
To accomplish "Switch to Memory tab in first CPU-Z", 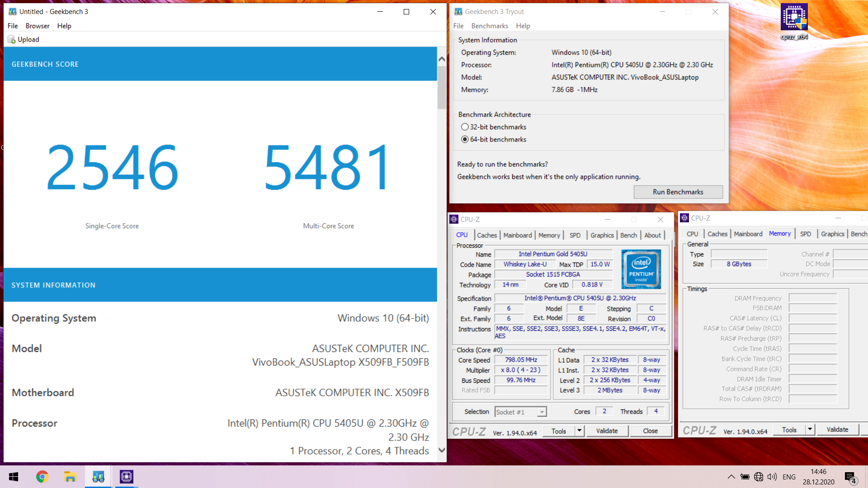I will pos(549,235).
